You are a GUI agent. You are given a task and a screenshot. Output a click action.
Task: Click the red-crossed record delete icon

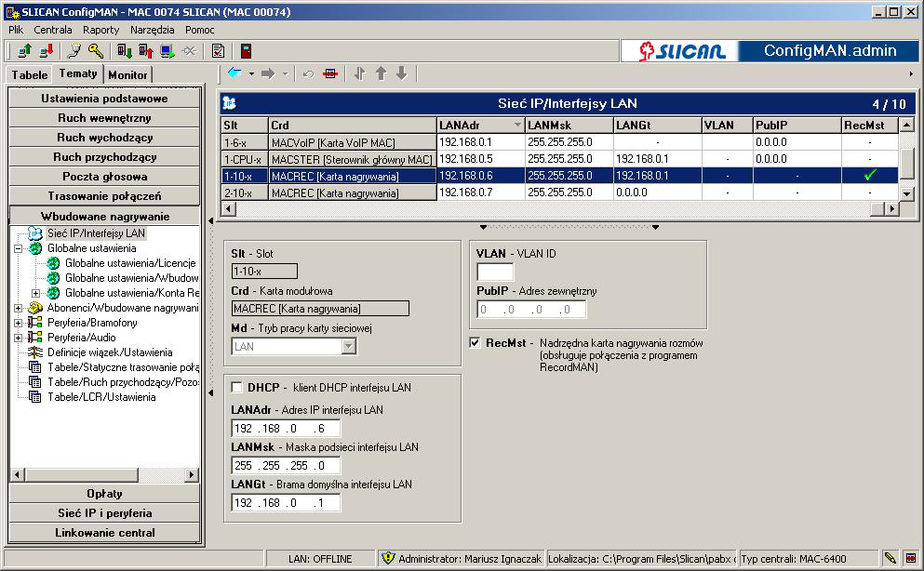pyautogui.click(x=330, y=73)
